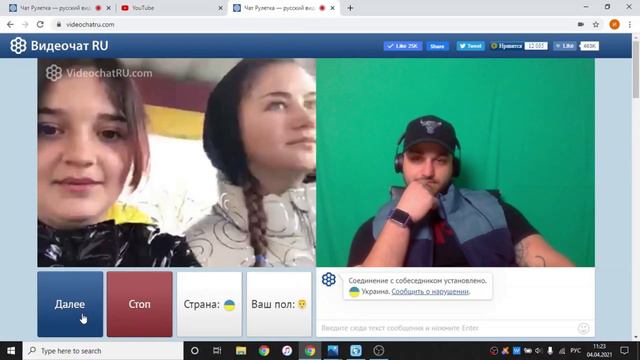
Task: Close the active Чат Рулетка tab
Action: pos(333,8)
